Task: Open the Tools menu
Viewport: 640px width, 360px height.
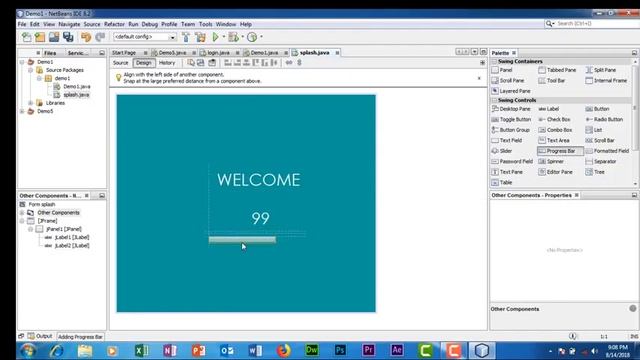Action: tap(206, 24)
